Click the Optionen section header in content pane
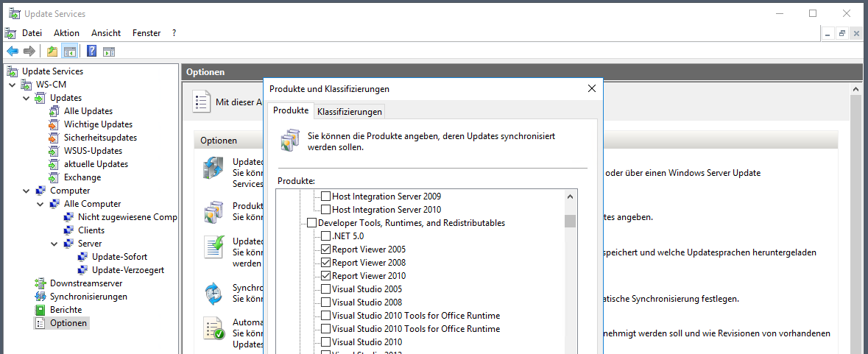868x354 pixels. pos(219,141)
